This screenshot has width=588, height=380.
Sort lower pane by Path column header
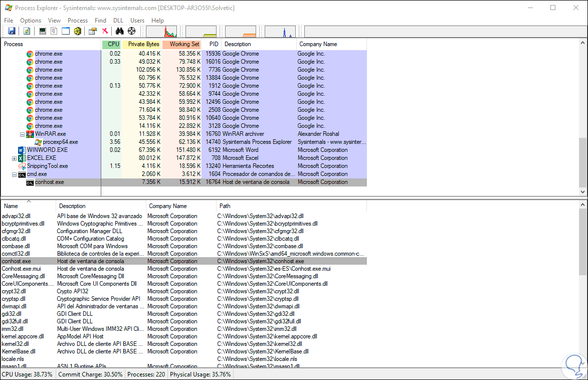tap(291, 206)
